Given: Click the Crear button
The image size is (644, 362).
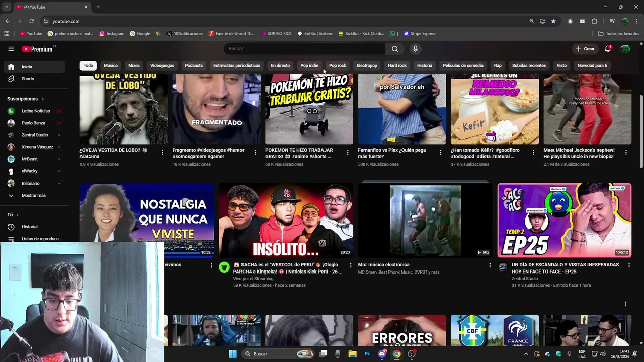Looking at the screenshot, I should [x=585, y=49].
